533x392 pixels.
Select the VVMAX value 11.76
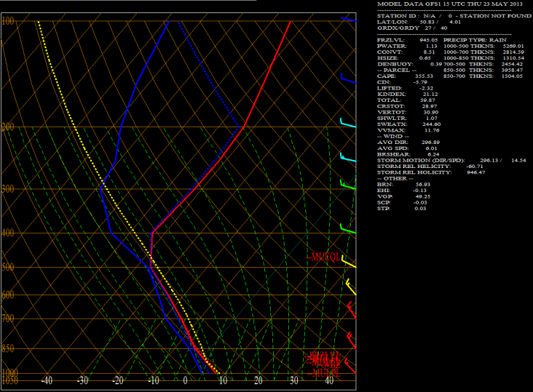point(432,130)
